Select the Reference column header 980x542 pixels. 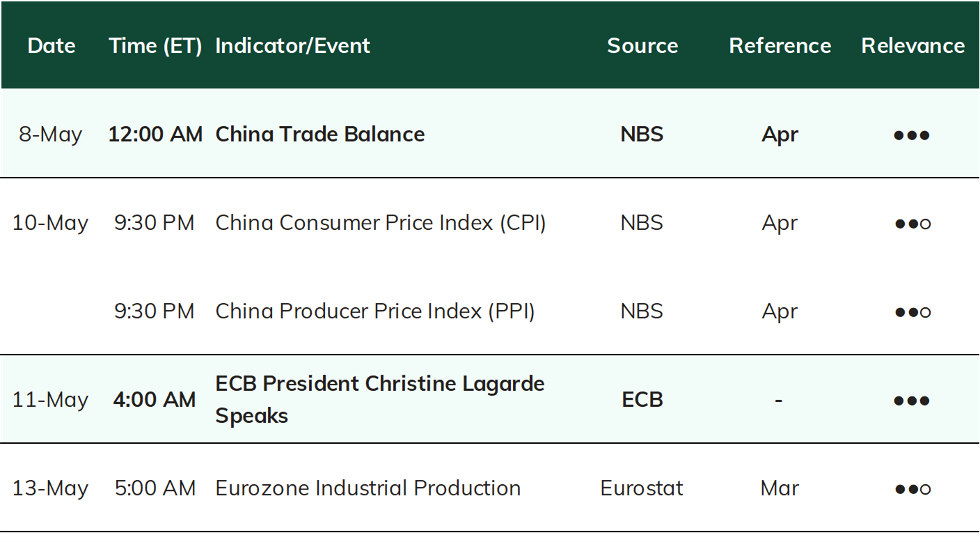[780, 46]
